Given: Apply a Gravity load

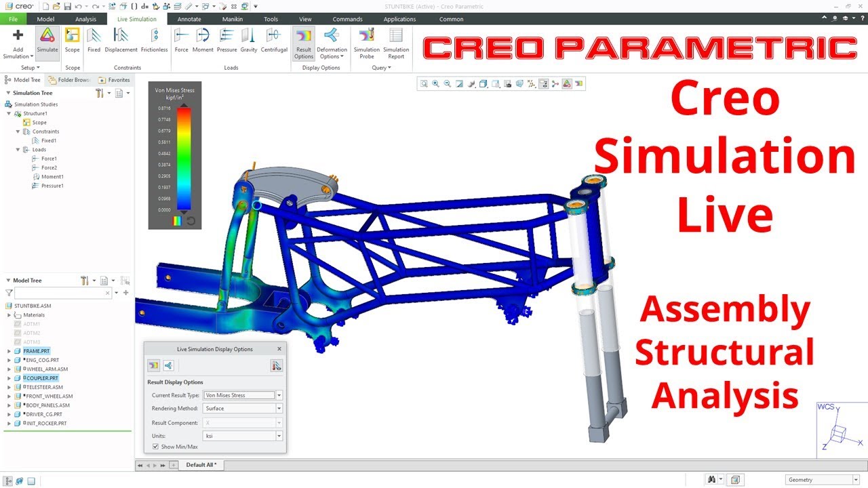Looking at the screenshot, I should 249,41.
